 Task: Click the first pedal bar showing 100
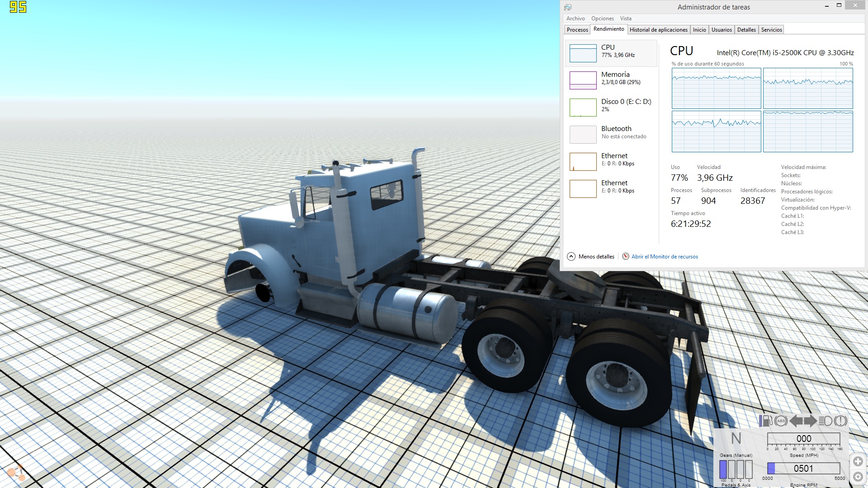(723, 469)
